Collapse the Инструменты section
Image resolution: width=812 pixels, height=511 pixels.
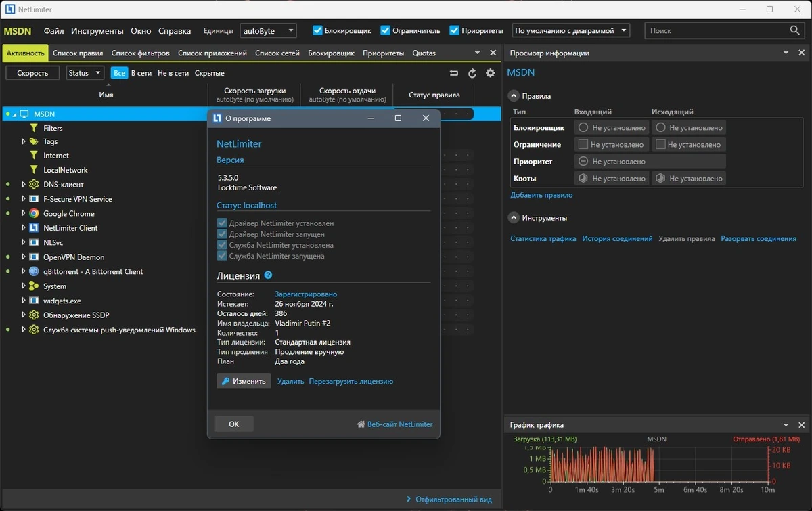(514, 218)
